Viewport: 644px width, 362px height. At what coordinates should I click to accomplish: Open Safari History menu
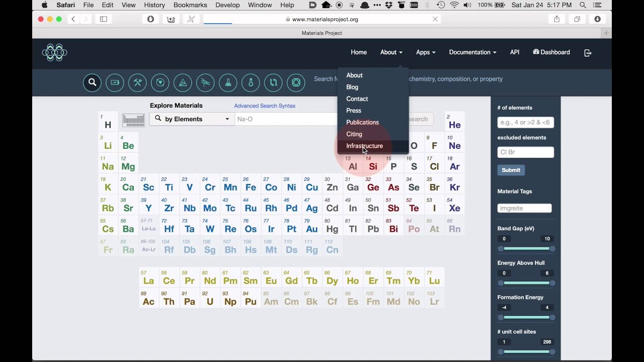tap(154, 5)
